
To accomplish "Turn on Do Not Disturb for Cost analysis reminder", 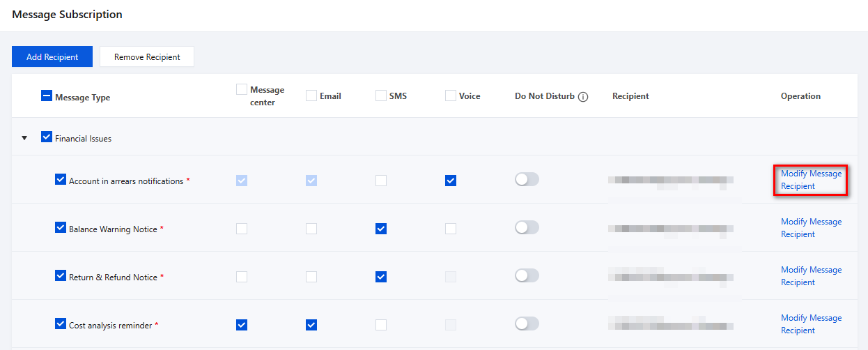I will click(x=527, y=324).
